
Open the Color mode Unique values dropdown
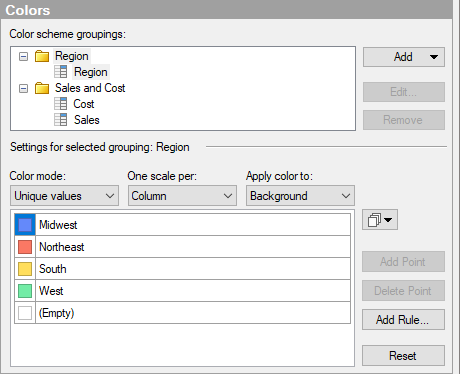64,196
